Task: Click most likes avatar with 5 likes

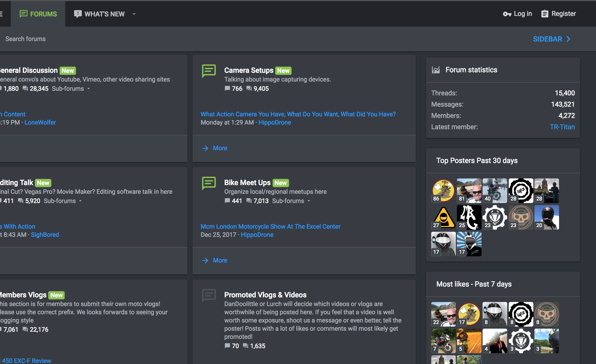Action: [469, 341]
